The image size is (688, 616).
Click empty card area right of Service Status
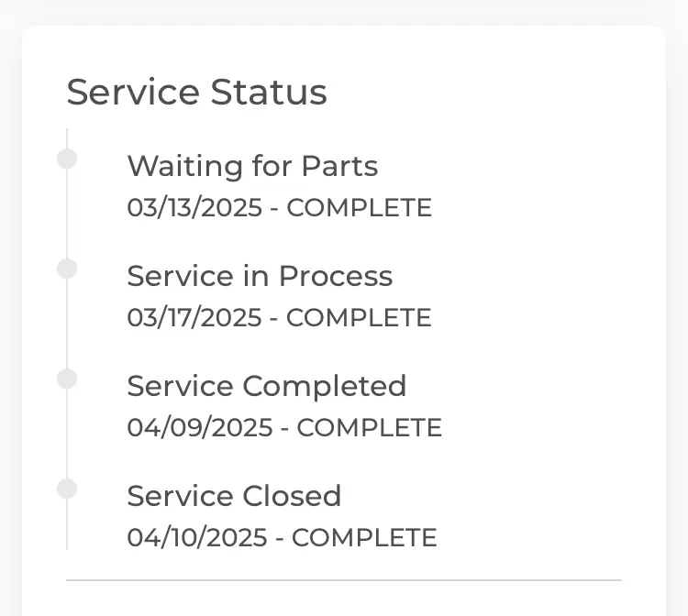[x=495, y=93]
